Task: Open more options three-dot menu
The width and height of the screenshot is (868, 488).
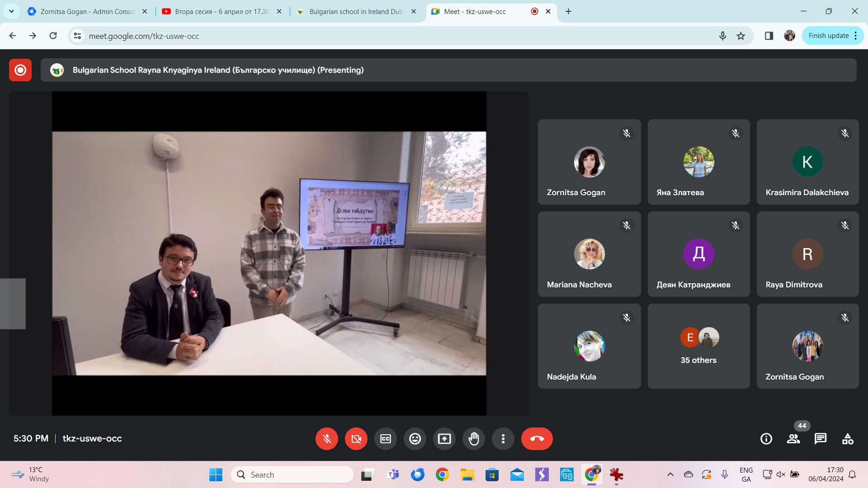Action: (x=503, y=439)
